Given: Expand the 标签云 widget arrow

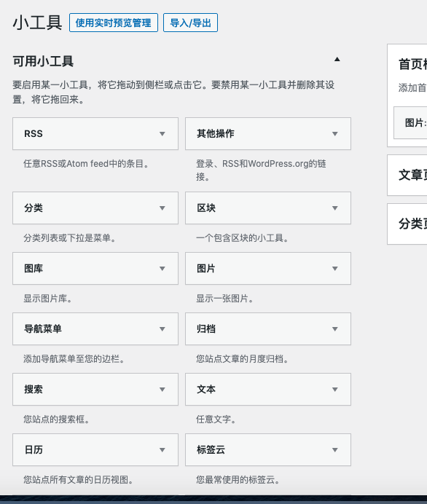Looking at the screenshot, I should click(x=335, y=450).
